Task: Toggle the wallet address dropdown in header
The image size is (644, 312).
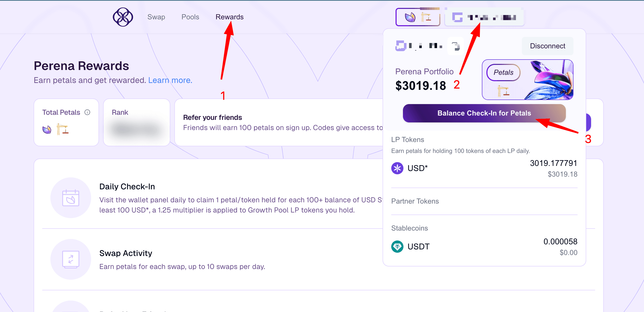Action: point(484,17)
